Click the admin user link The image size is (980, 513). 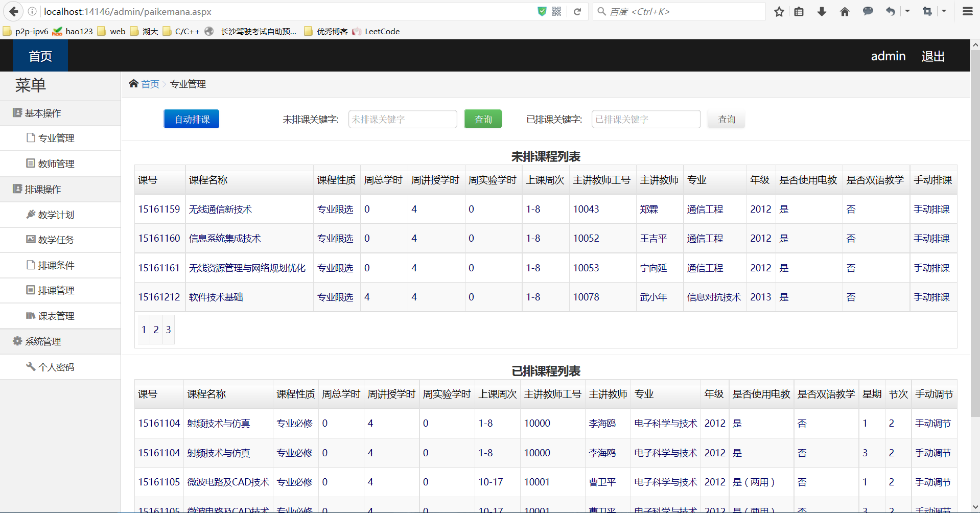click(888, 56)
